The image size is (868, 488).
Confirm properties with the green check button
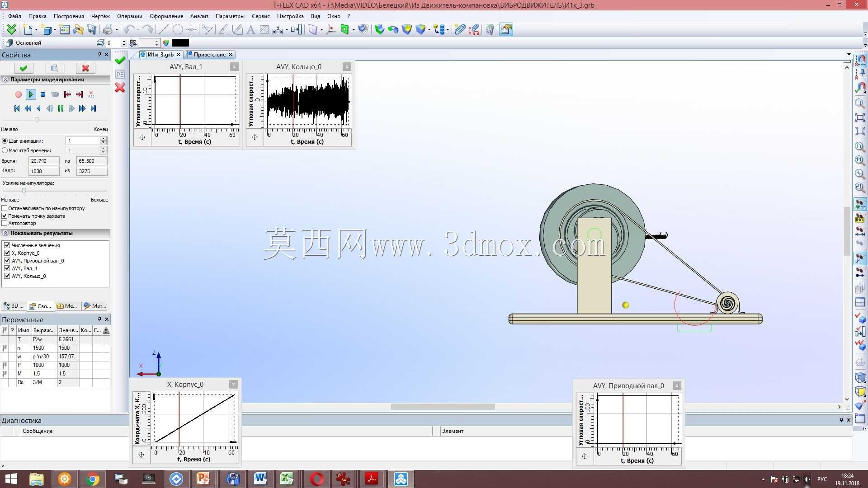[x=24, y=68]
